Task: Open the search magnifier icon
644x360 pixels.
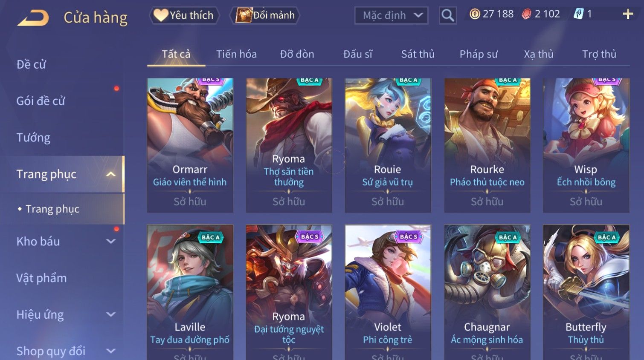Action: (448, 15)
